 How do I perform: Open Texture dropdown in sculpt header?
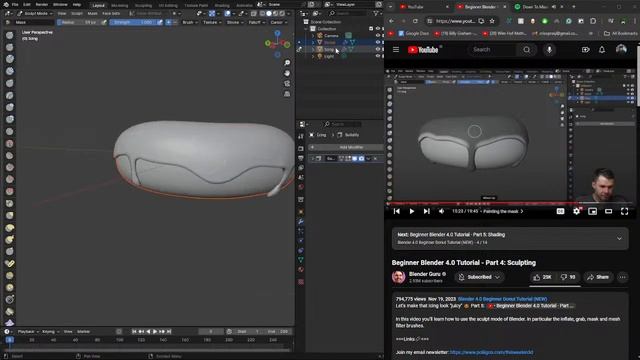click(x=212, y=22)
